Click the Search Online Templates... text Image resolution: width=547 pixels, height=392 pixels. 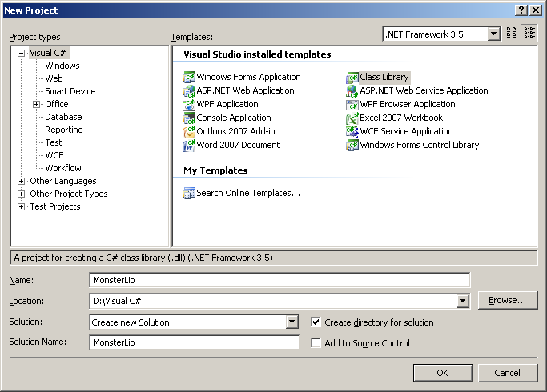click(248, 193)
